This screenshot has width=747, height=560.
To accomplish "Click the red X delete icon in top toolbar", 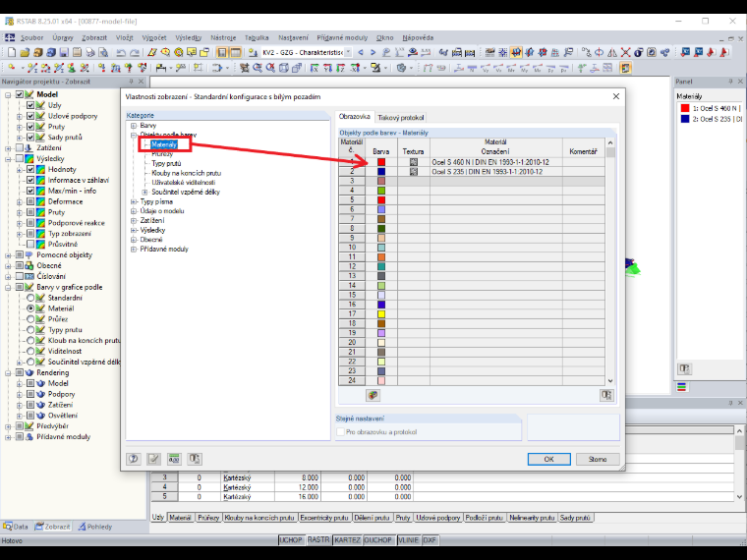I will 625,52.
